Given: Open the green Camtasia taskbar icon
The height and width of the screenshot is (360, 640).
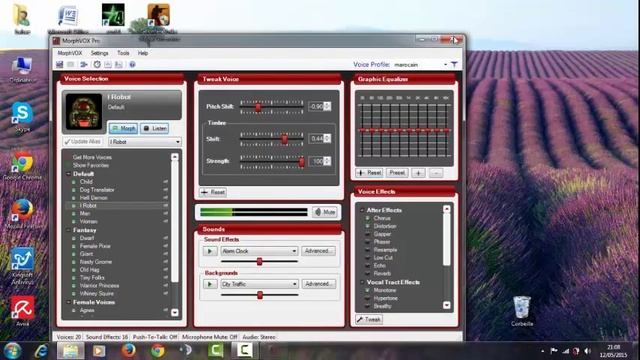Looking at the screenshot, I should click(x=216, y=351).
